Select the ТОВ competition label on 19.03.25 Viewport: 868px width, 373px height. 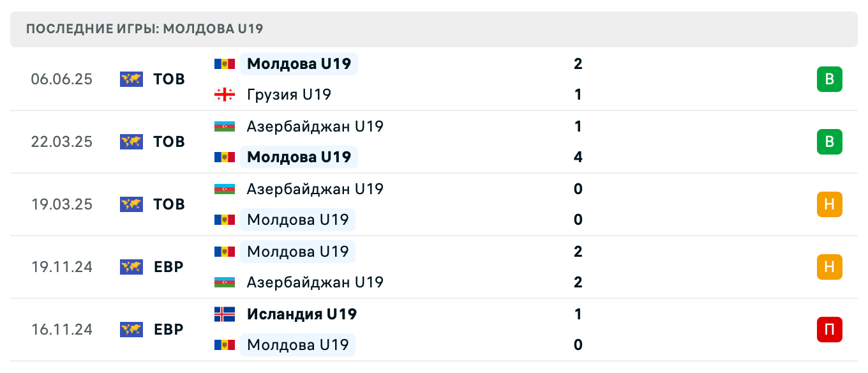(x=168, y=204)
